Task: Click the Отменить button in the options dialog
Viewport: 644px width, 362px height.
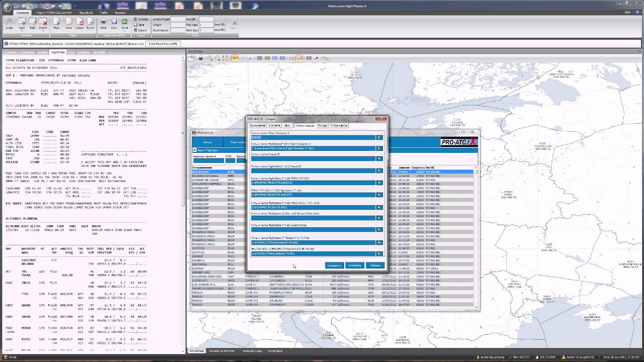Action: tap(355, 265)
